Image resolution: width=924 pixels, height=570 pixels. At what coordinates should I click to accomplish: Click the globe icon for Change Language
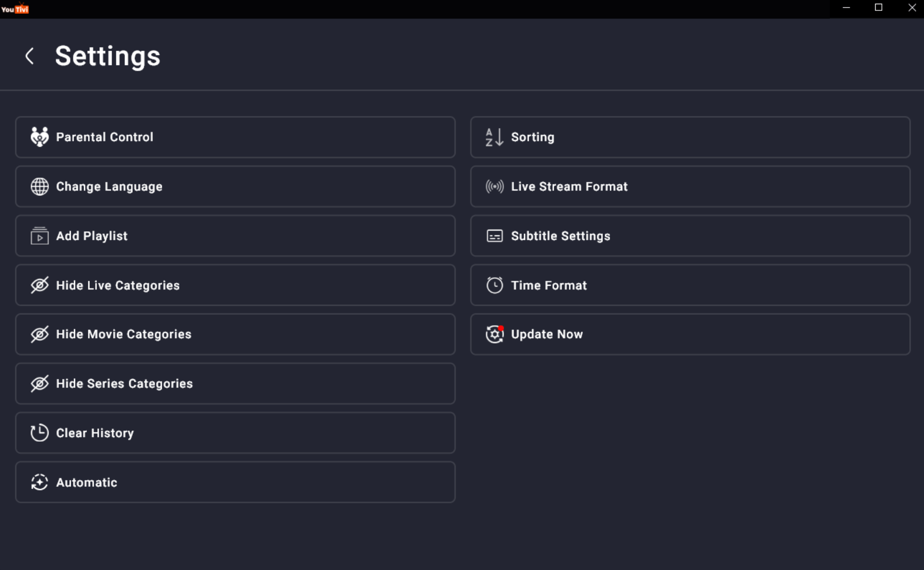40,186
